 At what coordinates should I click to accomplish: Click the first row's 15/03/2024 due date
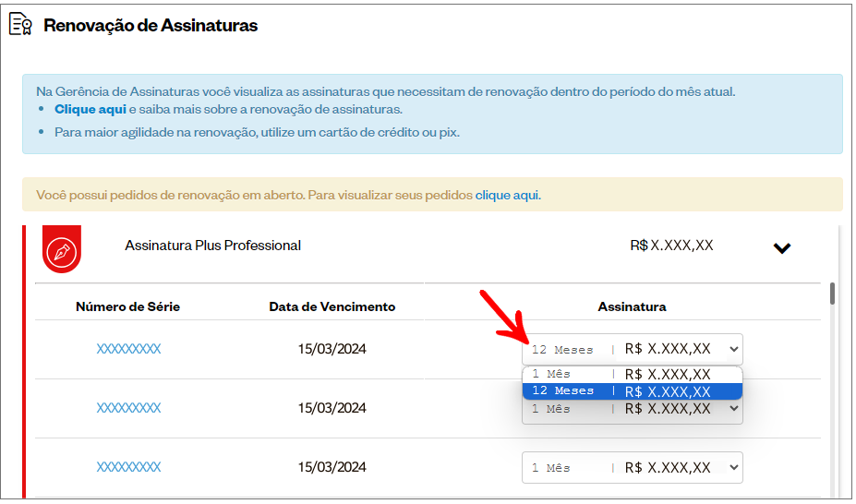332,349
